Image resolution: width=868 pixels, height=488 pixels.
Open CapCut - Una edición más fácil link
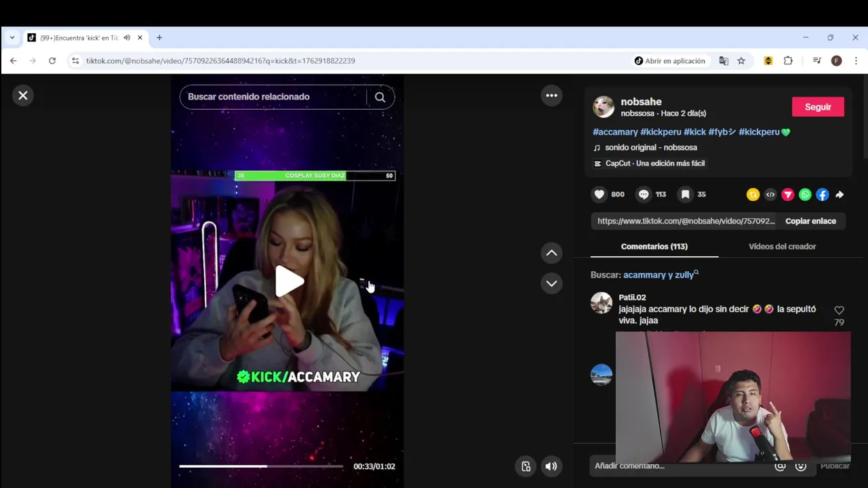click(649, 163)
